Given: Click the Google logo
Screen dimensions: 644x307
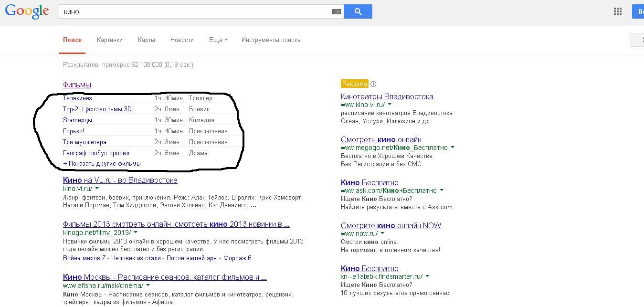Looking at the screenshot, I should tap(27, 11).
